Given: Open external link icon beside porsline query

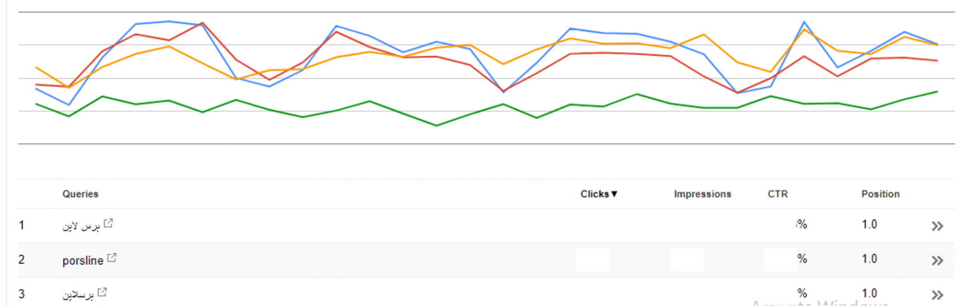Looking at the screenshot, I should tap(112, 258).
